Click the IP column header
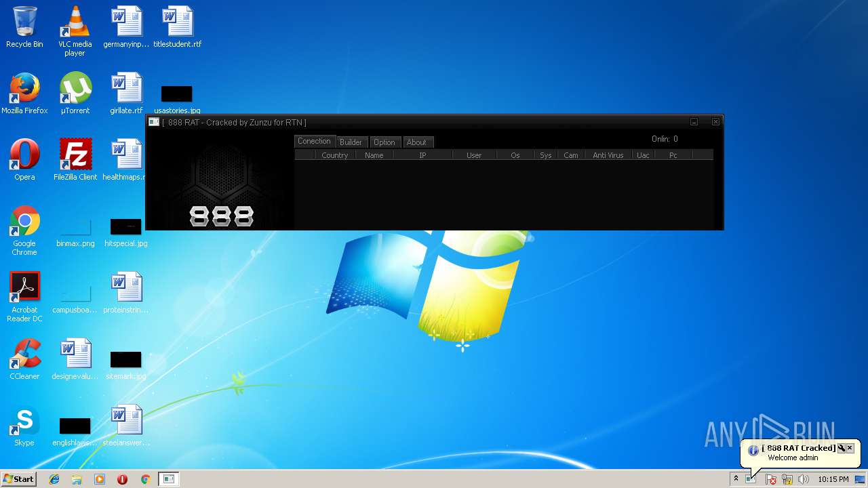Viewport: 868px width, 488px height. coord(422,155)
